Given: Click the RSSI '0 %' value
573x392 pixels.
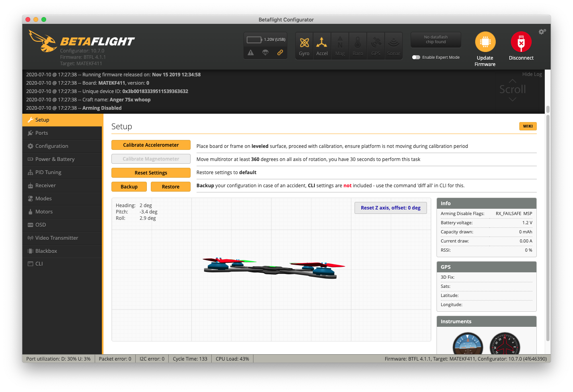Looking at the screenshot, I should click(x=528, y=250).
